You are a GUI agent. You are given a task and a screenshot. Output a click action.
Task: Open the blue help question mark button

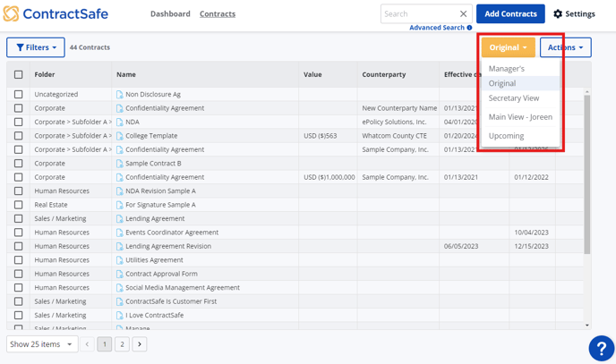click(602, 348)
